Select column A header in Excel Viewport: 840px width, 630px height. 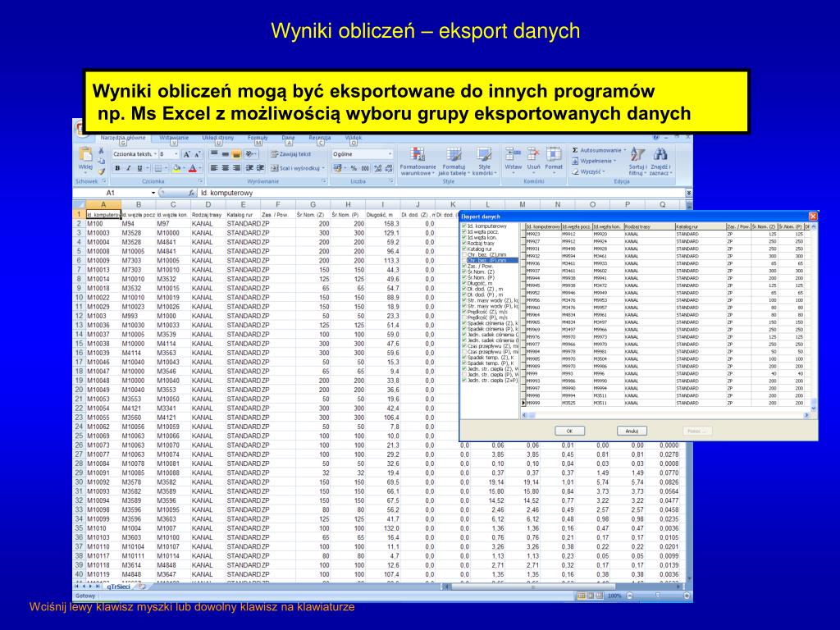[x=103, y=204]
